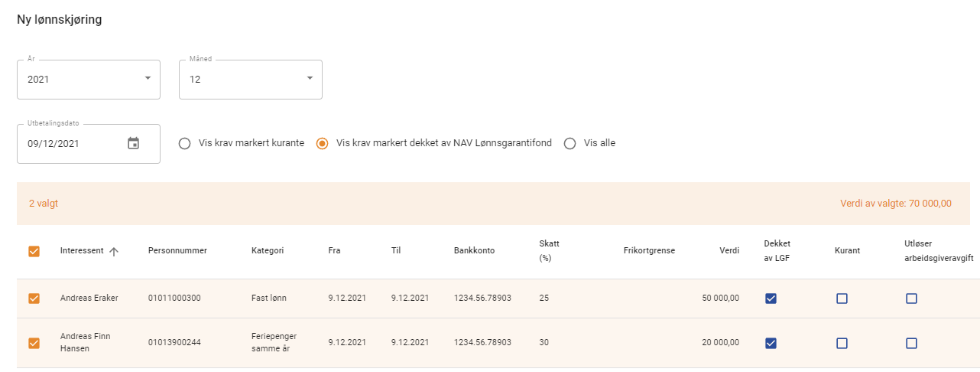The width and height of the screenshot is (980, 372).
Task: Deselect the row for Andreas Finn Hansen
Action: (34, 343)
